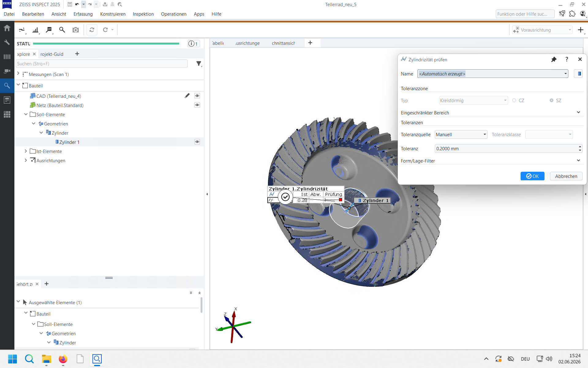Select the Zylinder 1 tree item
This screenshot has height=368, width=588.
(69, 142)
